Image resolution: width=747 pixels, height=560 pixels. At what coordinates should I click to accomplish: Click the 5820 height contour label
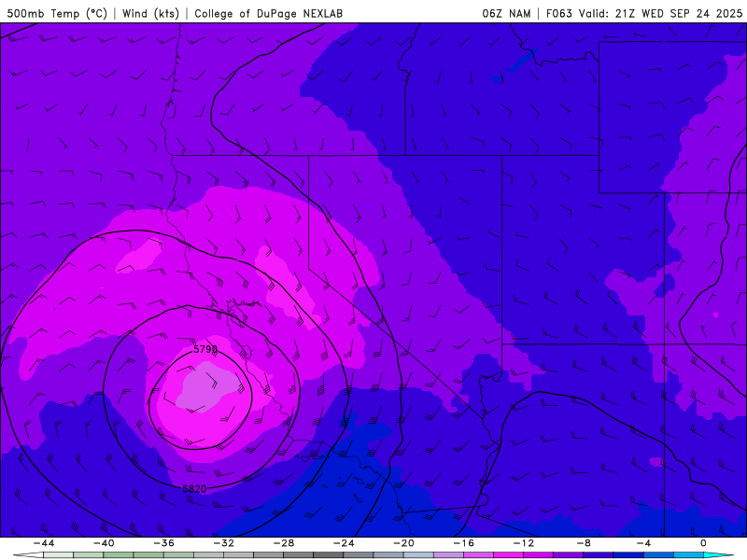point(194,488)
